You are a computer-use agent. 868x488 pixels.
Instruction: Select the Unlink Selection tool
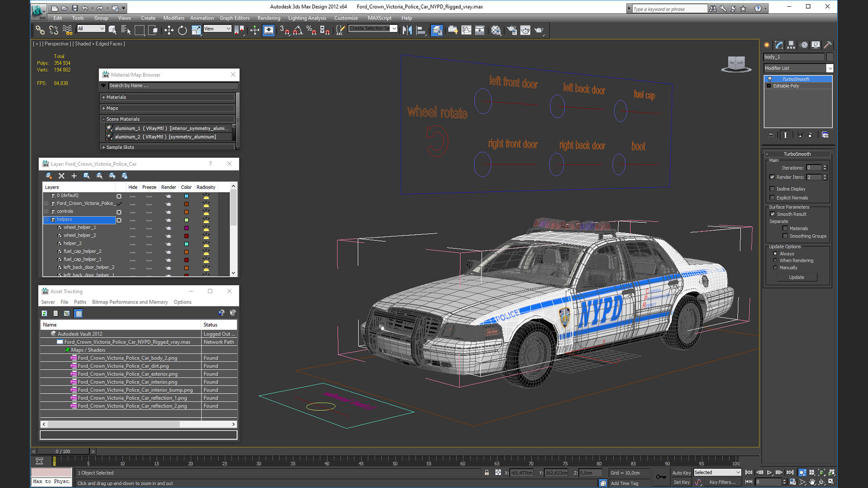(53, 30)
